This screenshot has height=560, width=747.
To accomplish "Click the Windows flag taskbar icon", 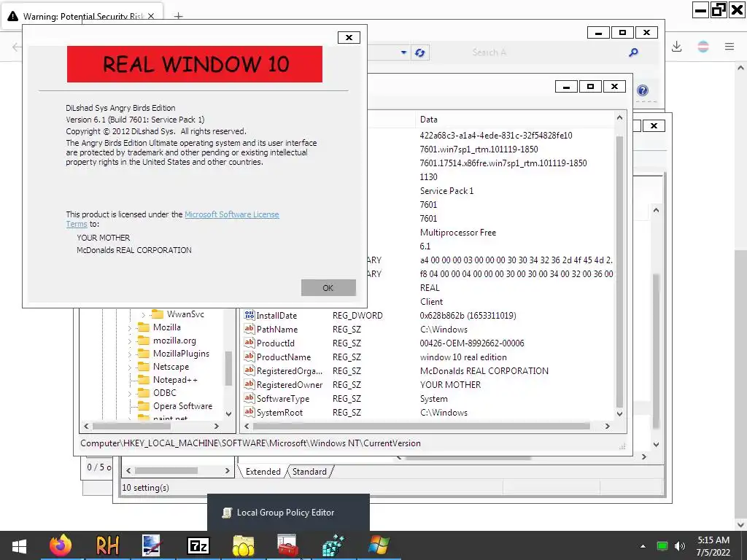I will (379, 545).
